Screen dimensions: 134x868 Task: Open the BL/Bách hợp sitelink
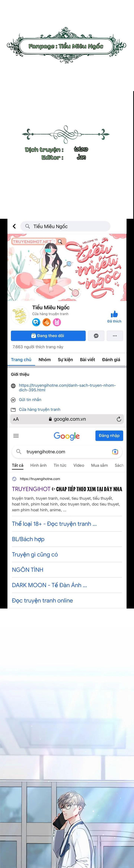(28, 539)
